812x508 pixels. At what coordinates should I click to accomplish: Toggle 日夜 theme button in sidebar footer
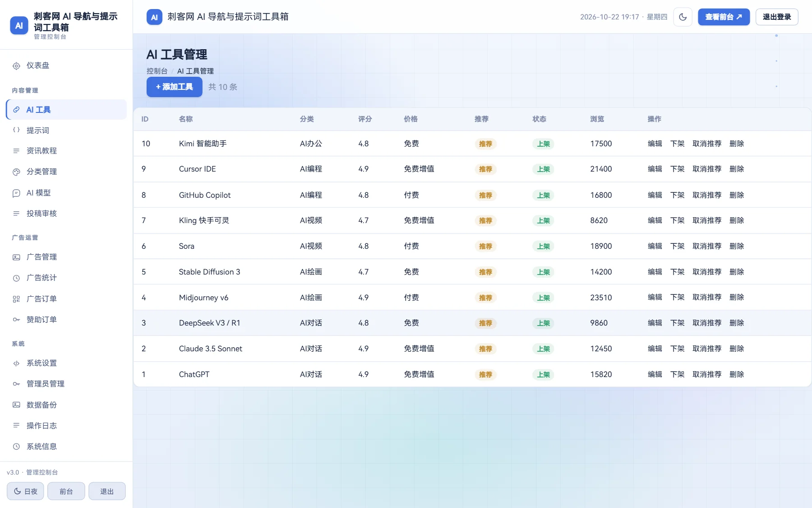[x=25, y=491]
